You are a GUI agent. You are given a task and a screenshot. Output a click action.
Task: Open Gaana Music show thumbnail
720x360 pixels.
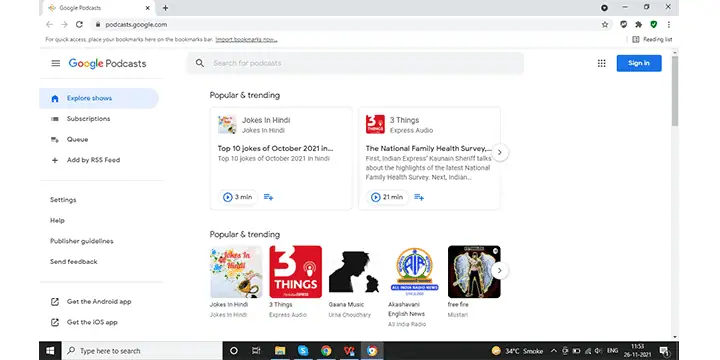[355, 272]
